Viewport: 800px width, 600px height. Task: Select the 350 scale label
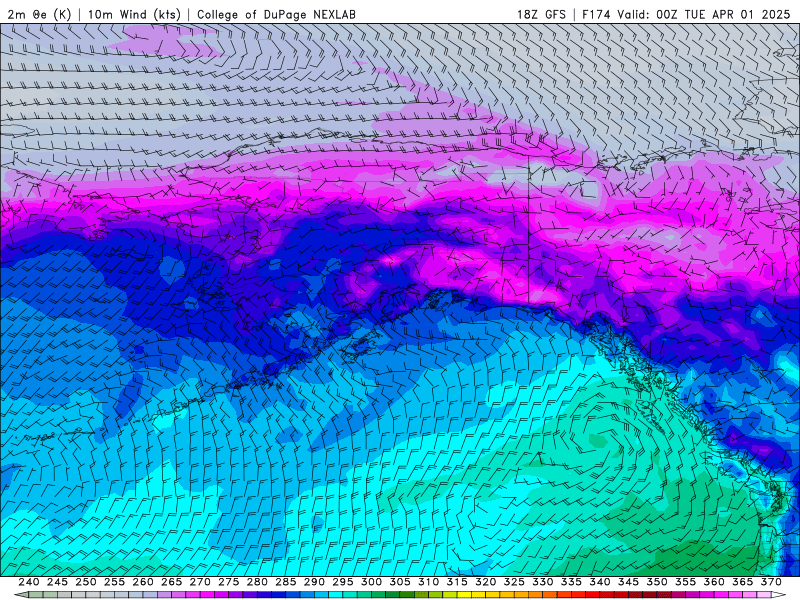(x=657, y=582)
